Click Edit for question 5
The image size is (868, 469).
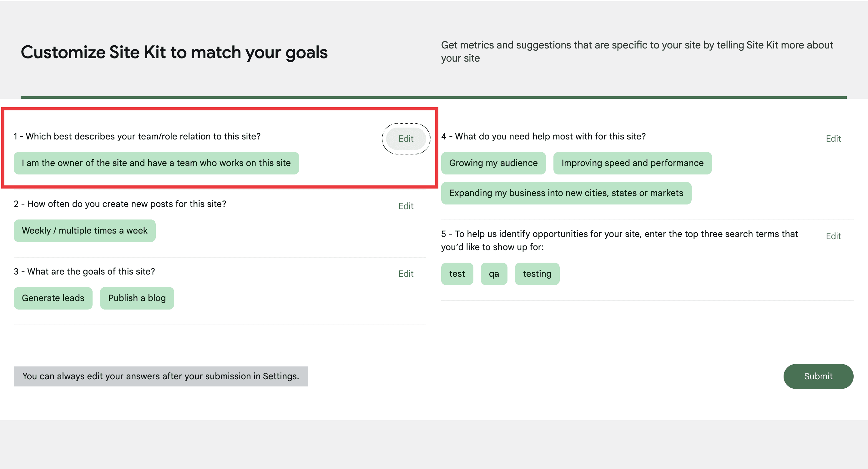833,236
